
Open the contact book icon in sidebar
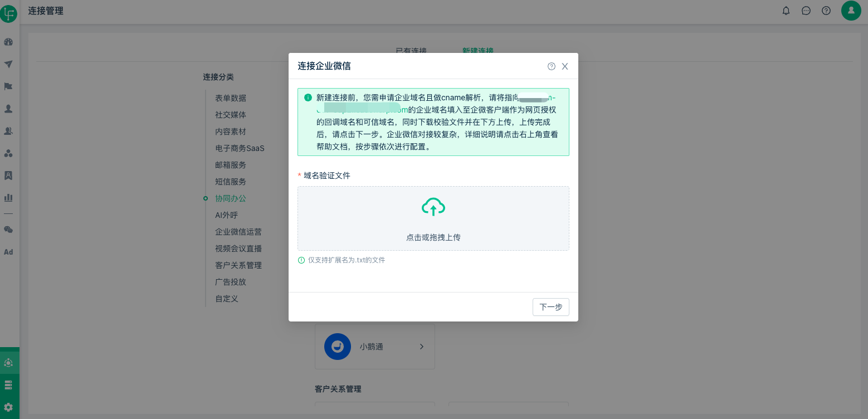(8, 176)
